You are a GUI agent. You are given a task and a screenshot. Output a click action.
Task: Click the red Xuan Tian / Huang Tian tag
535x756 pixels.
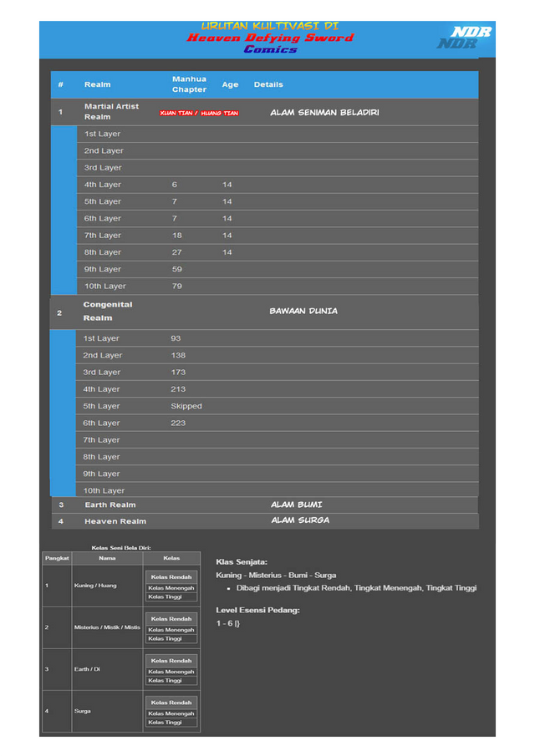[199, 113]
